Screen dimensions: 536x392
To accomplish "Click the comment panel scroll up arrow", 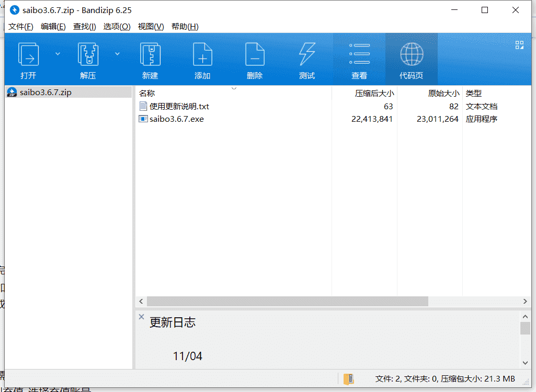I will tap(526, 316).
